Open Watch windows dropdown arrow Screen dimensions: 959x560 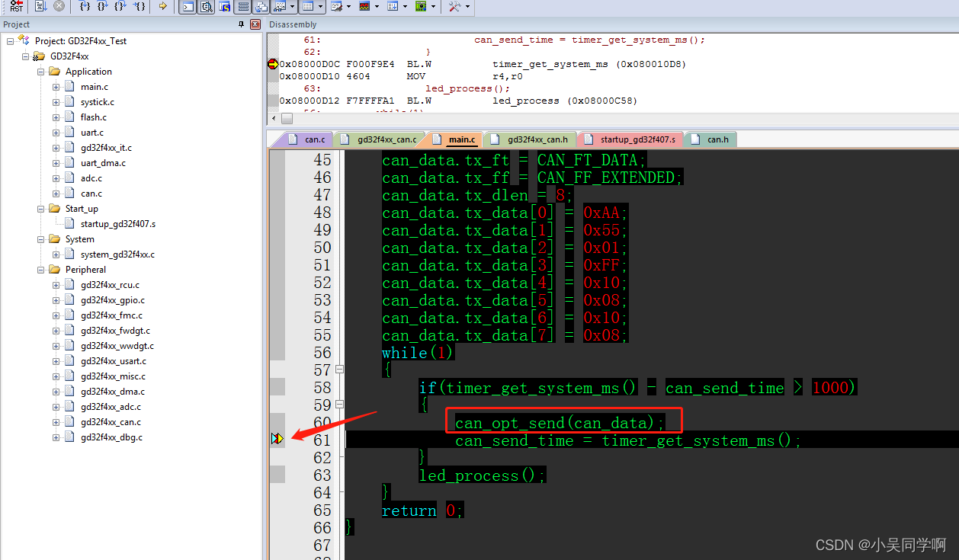tap(292, 7)
